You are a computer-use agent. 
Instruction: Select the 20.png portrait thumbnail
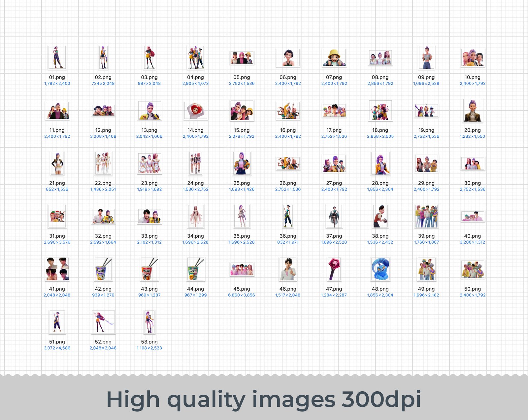(472, 111)
